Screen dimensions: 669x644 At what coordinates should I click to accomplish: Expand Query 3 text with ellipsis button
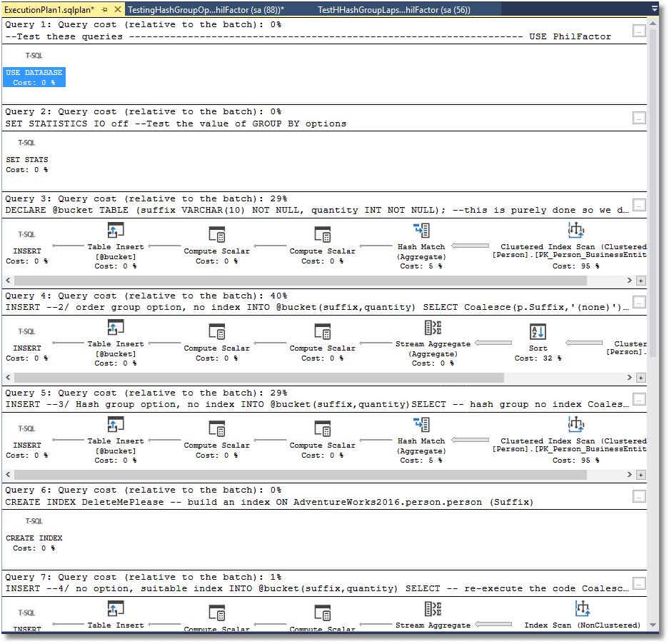639,205
